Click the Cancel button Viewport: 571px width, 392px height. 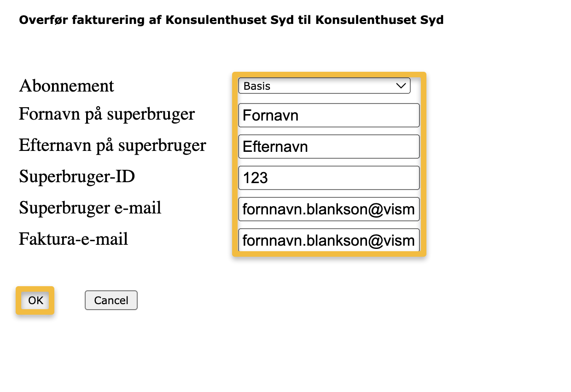(111, 300)
